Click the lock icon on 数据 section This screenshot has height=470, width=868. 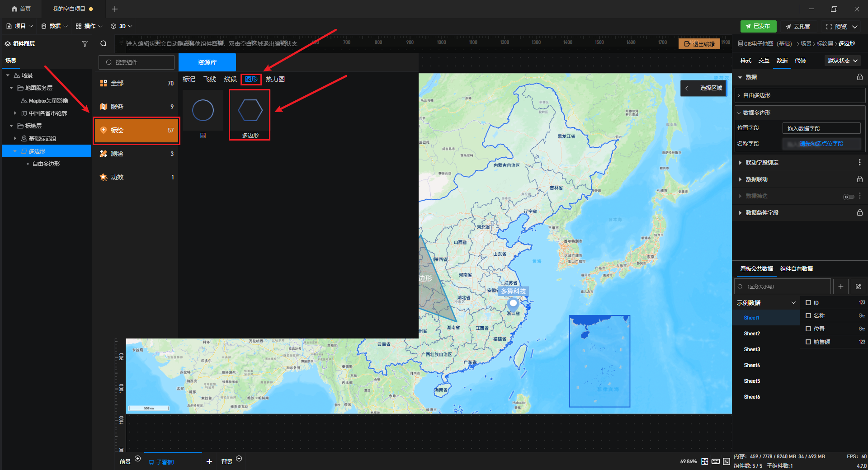[x=859, y=77]
